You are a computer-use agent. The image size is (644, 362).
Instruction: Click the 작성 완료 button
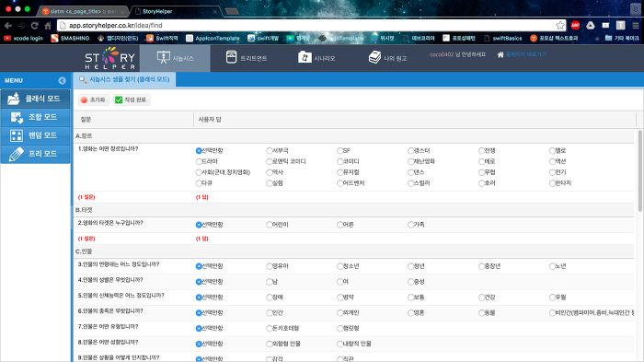tap(132, 100)
